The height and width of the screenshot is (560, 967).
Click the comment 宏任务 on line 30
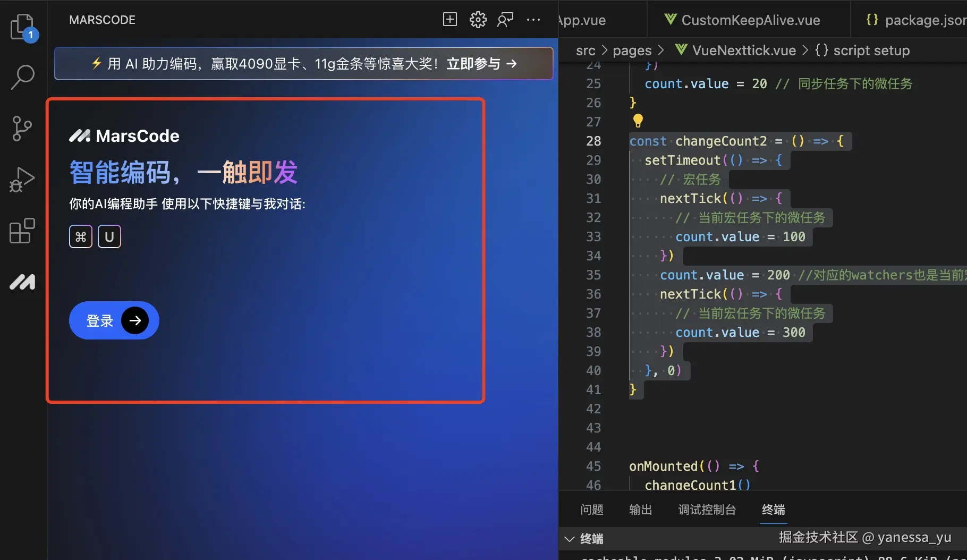[690, 180]
